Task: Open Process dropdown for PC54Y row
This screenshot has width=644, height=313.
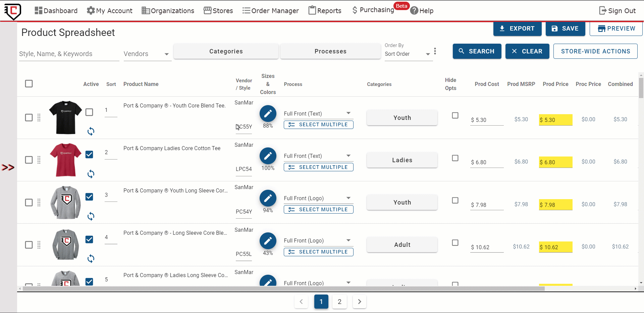Action: 318,198
